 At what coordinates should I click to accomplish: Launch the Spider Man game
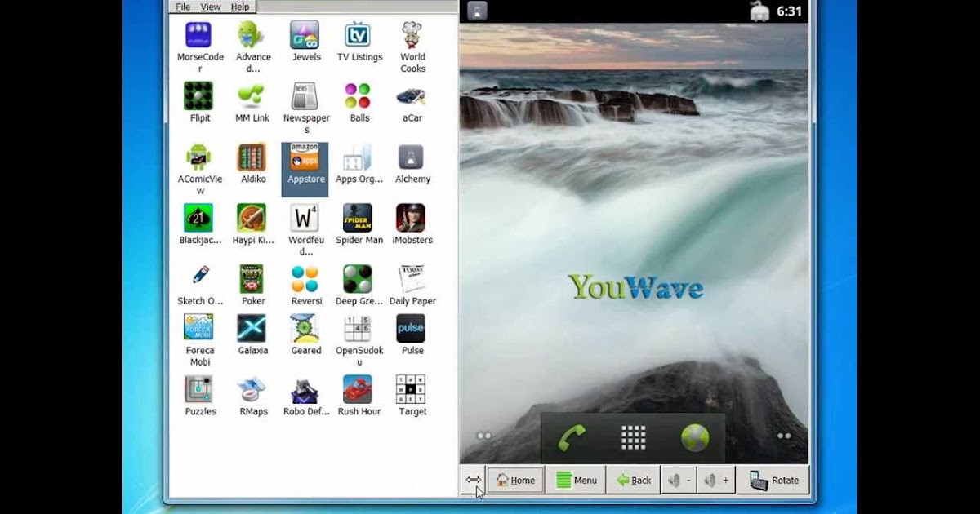point(359,218)
